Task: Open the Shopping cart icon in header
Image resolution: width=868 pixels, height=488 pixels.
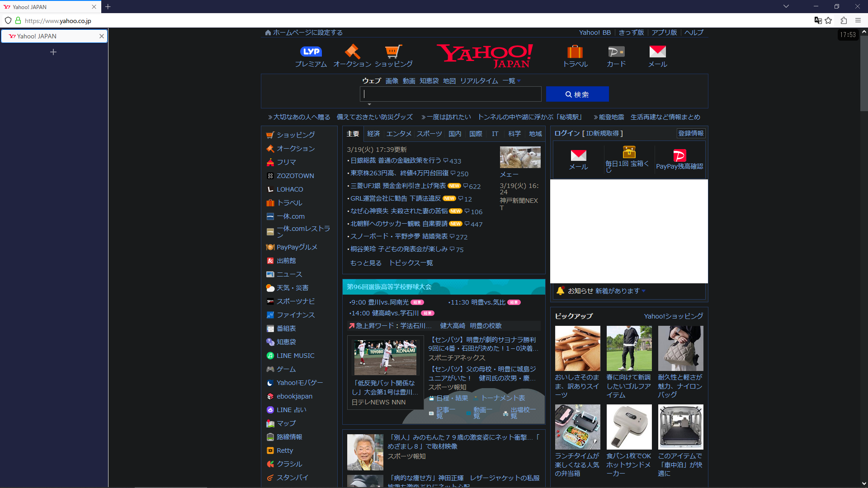Action: pyautogui.click(x=393, y=52)
